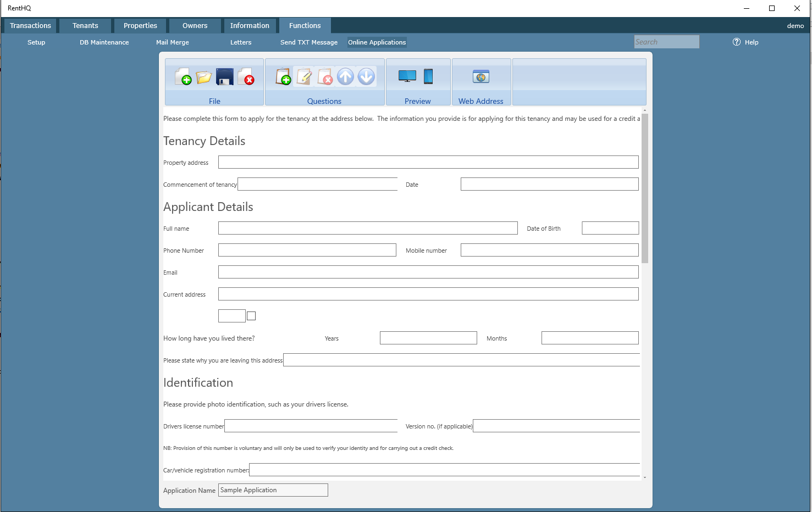Click the Date field in Tenancy Details
The width and height of the screenshot is (812, 512).
click(x=550, y=184)
